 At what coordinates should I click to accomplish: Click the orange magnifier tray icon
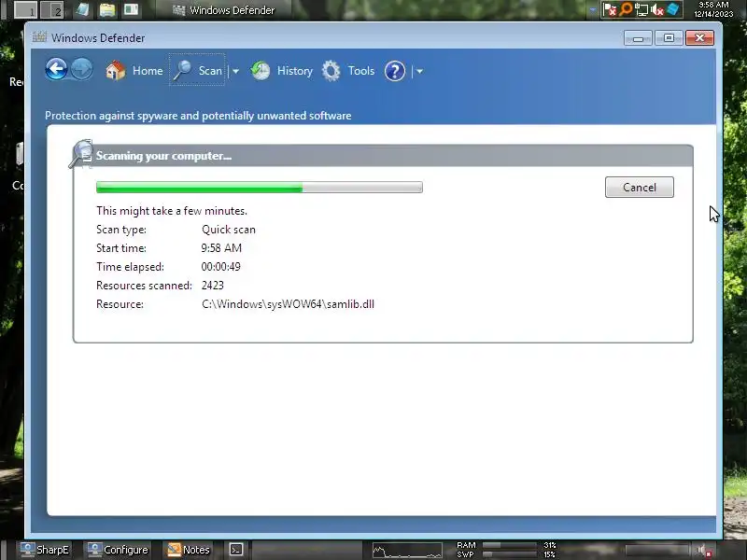pos(626,9)
